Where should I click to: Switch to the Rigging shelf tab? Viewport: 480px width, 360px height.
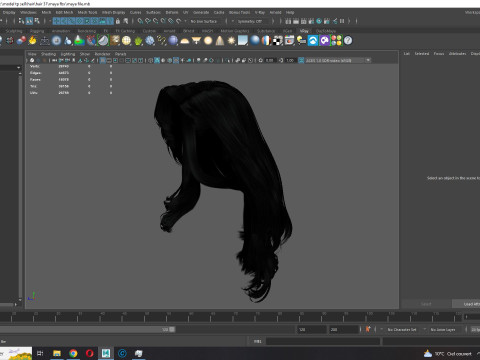37,31
